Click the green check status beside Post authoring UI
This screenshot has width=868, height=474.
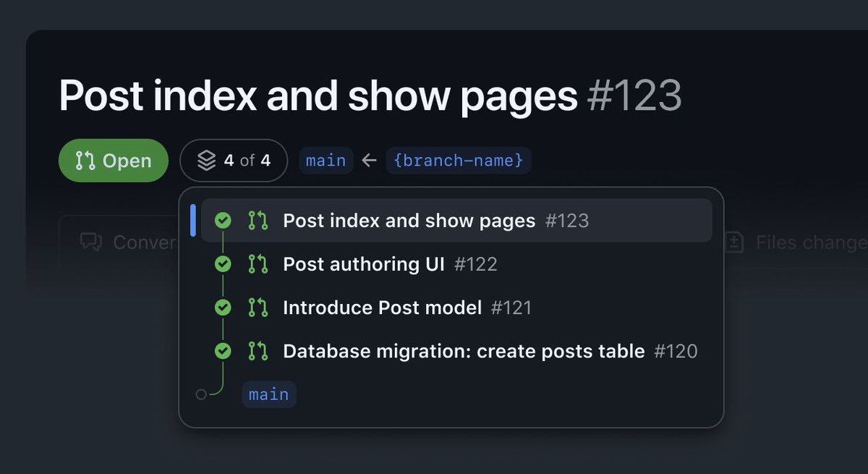(223, 264)
